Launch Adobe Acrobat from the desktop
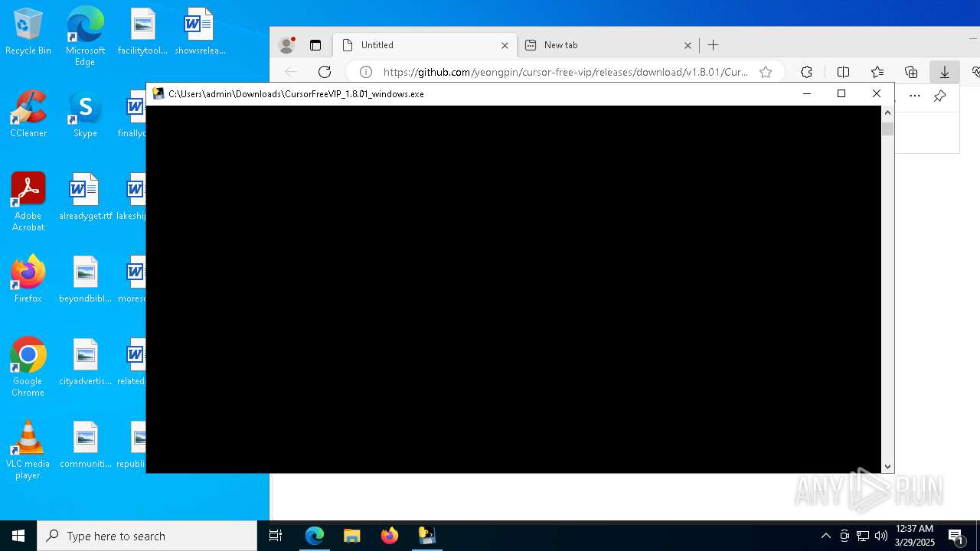 (x=28, y=202)
